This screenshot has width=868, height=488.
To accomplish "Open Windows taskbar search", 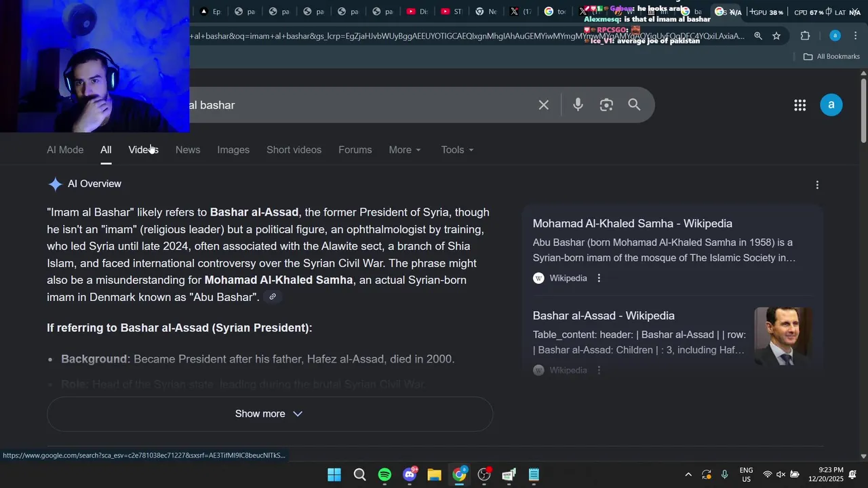I will (x=360, y=474).
